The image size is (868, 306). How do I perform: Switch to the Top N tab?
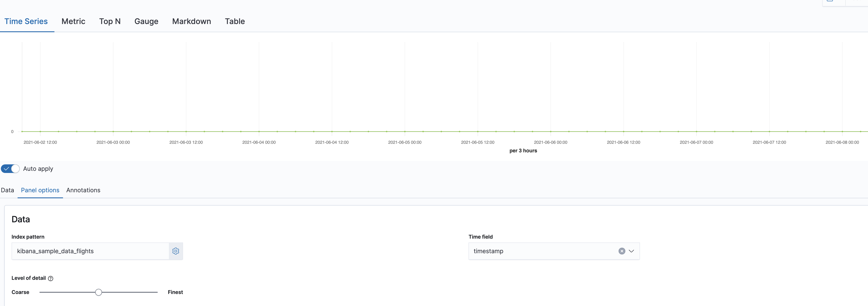click(x=110, y=21)
